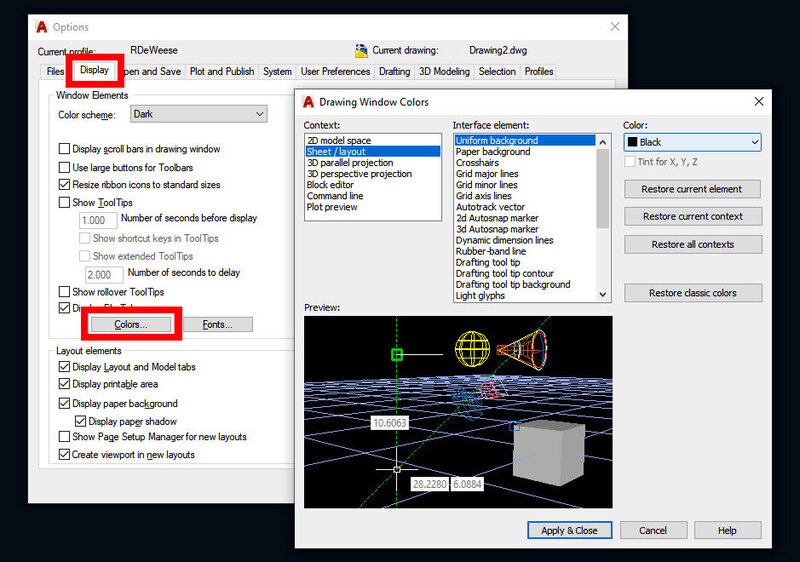Select Sheet / layout context
Viewport: 800px width, 562px height.
tap(372, 151)
